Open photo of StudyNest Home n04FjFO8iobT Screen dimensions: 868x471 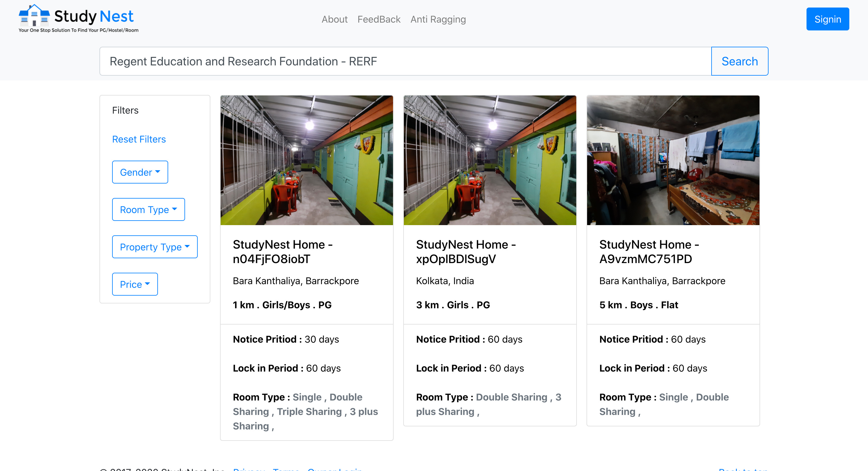(x=307, y=160)
